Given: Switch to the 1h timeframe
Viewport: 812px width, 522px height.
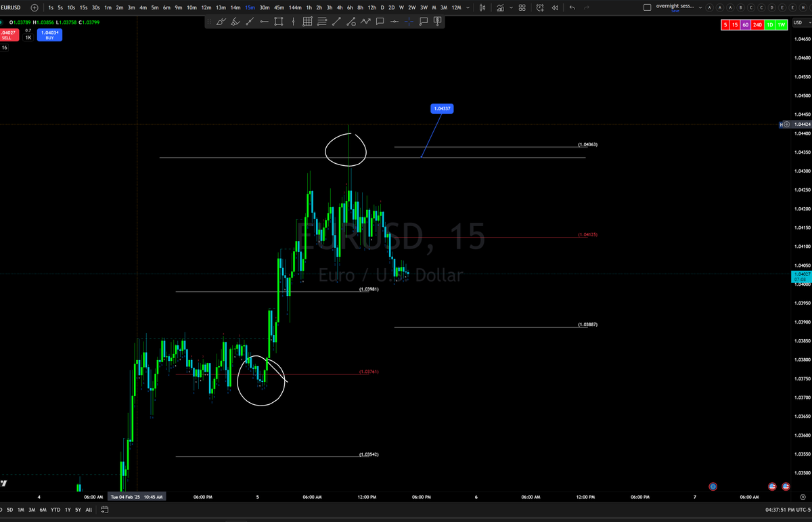Looking at the screenshot, I should click(x=309, y=7).
